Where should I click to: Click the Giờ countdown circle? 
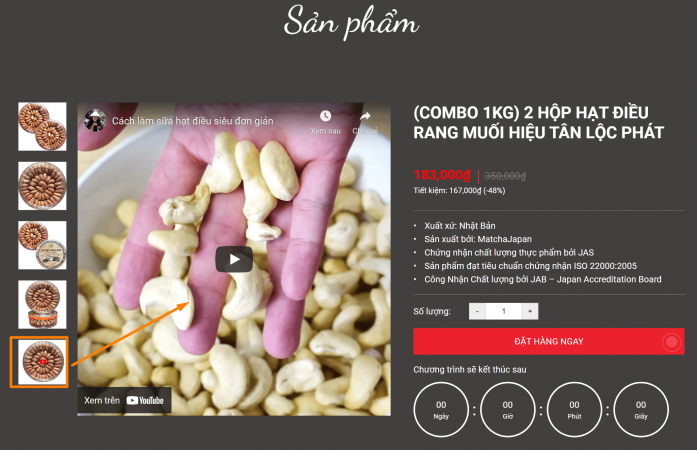508,410
